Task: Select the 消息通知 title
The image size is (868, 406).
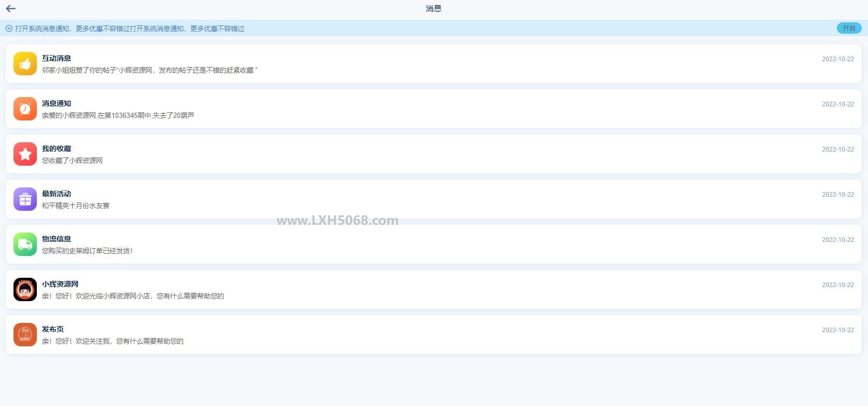Action: click(57, 103)
